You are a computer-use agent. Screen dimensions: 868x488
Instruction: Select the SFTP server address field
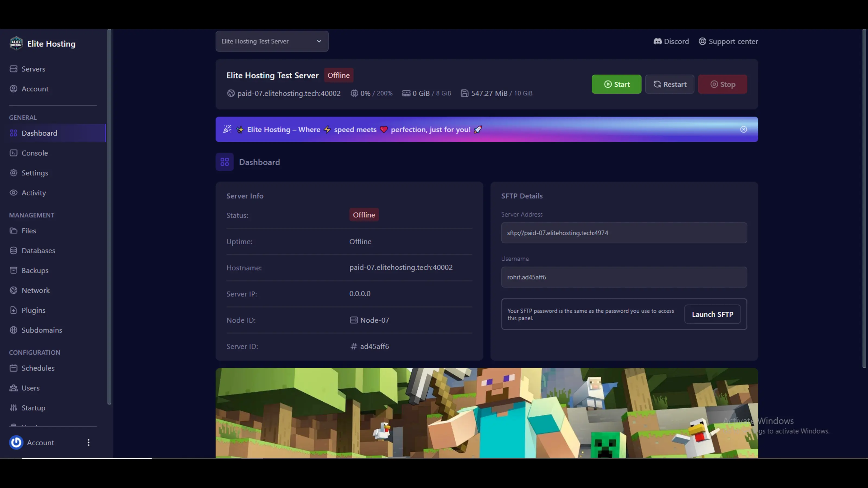[624, 233]
